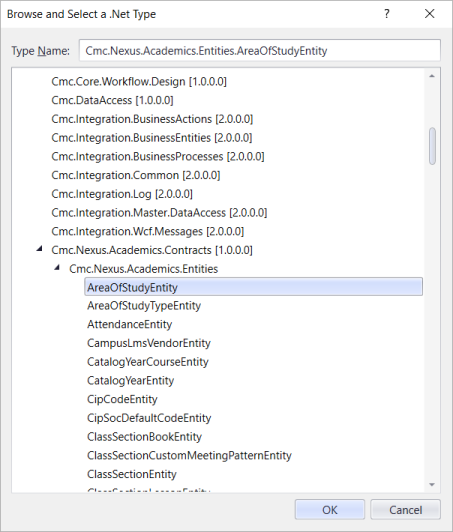Select Cmc.Integration.BusinessProcesses [2.0.0.0]
Screen dimensions: 453x532
click(158, 156)
